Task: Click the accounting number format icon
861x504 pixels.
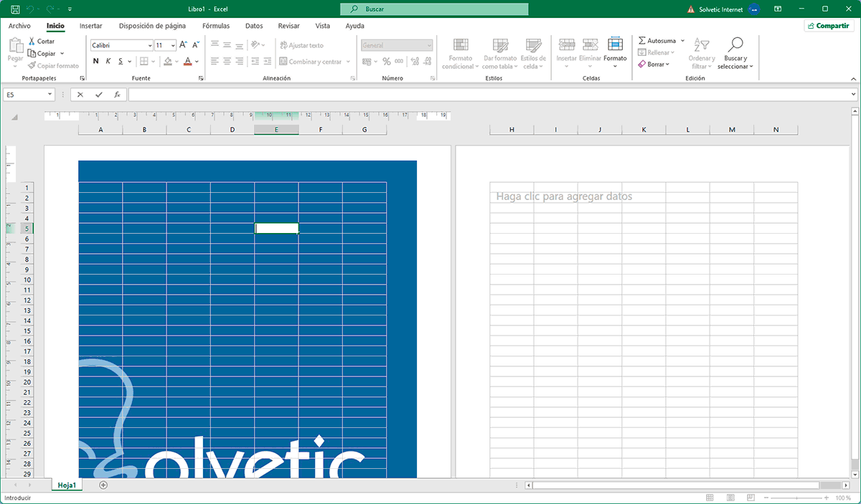Action: click(x=368, y=62)
